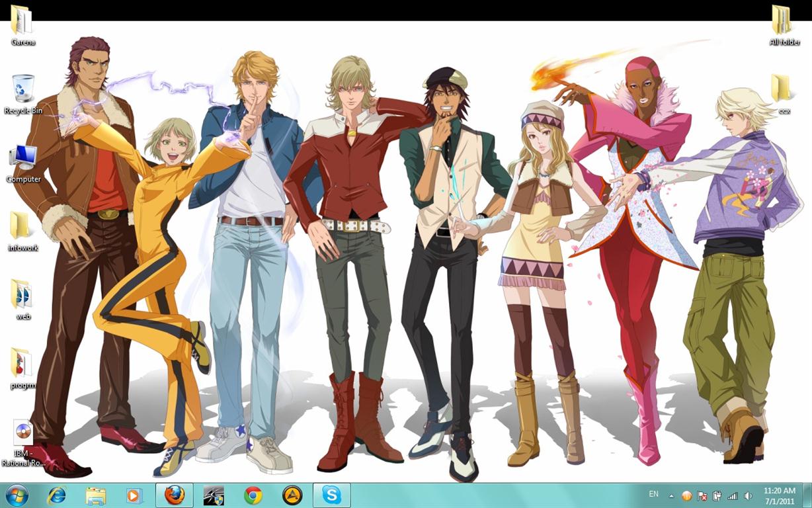The width and height of the screenshot is (812, 508).
Task: Open the Recycle Bin desktop icon
Action: (23, 94)
